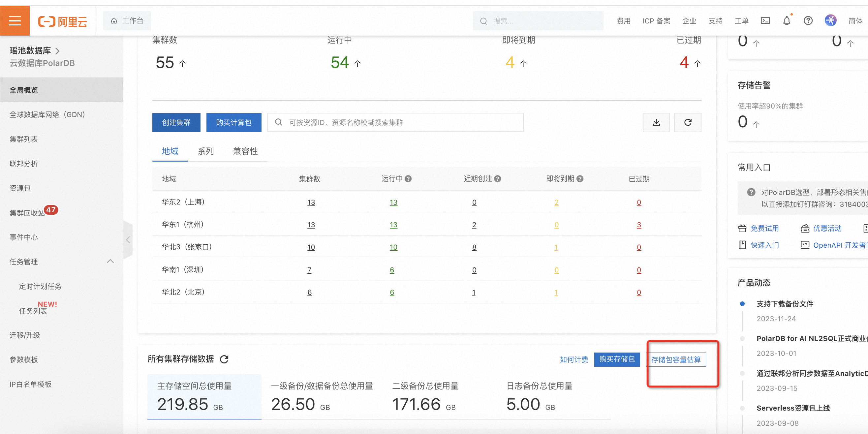Click the 购买计算包 button
The image size is (868, 434).
[234, 122]
